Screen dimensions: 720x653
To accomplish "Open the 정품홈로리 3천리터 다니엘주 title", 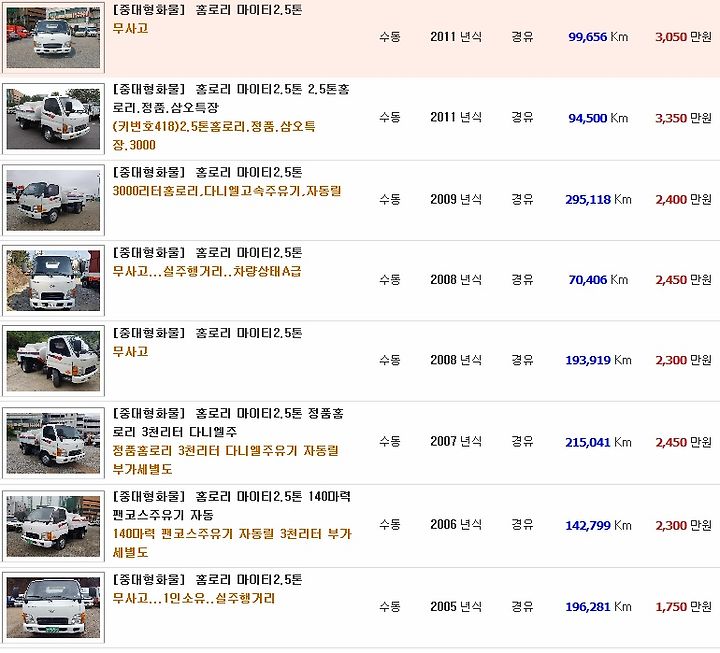I will 228,422.
